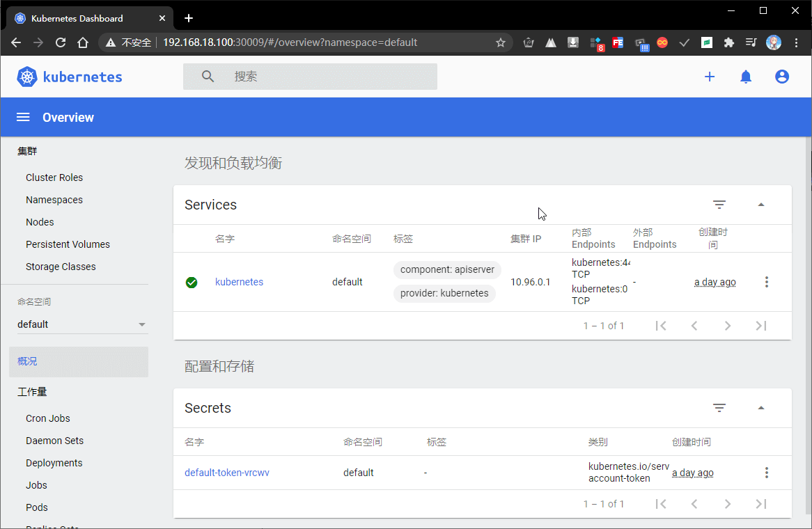Open the Chrome three-dot menu
Image resolution: width=812 pixels, height=529 pixels.
tap(797, 42)
